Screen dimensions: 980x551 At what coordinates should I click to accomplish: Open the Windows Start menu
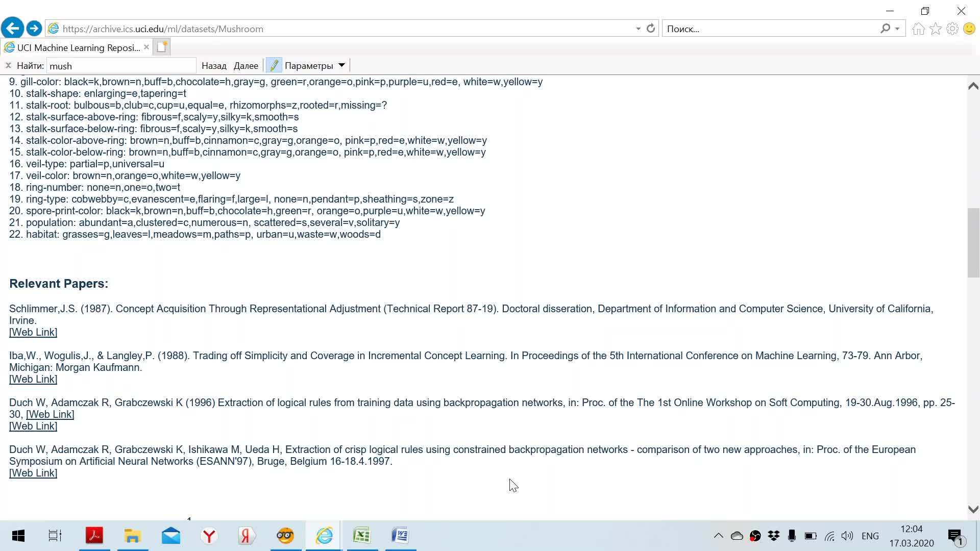[18, 536]
